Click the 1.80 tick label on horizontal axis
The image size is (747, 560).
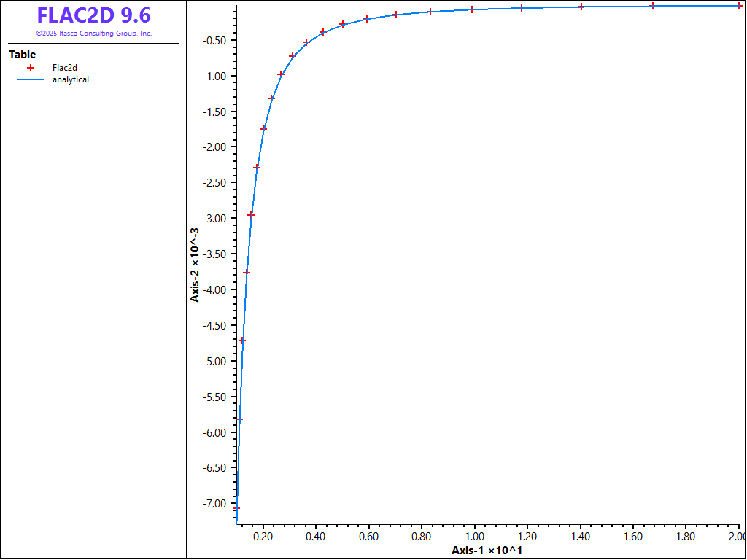coord(686,537)
